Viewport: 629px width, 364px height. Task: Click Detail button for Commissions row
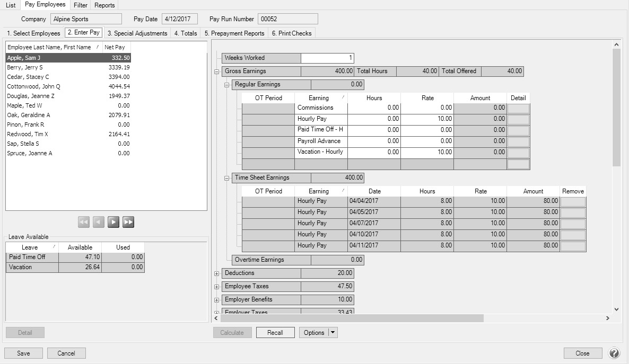pos(518,108)
